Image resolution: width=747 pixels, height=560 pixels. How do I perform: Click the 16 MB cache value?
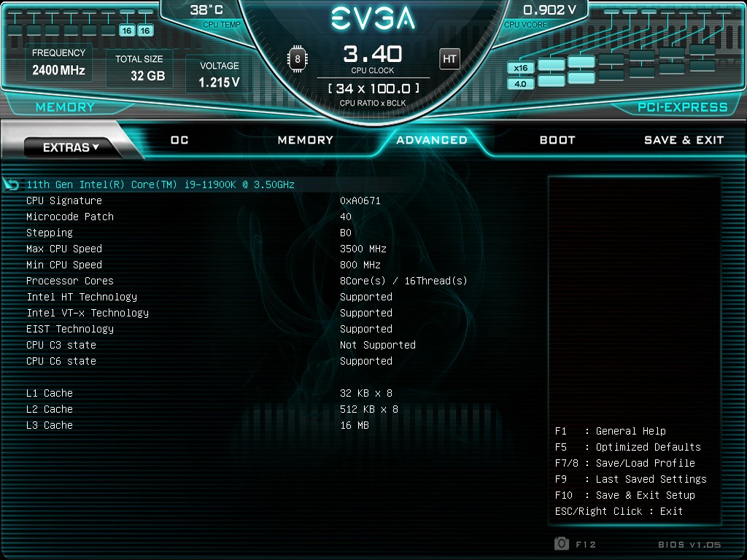pos(355,425)
